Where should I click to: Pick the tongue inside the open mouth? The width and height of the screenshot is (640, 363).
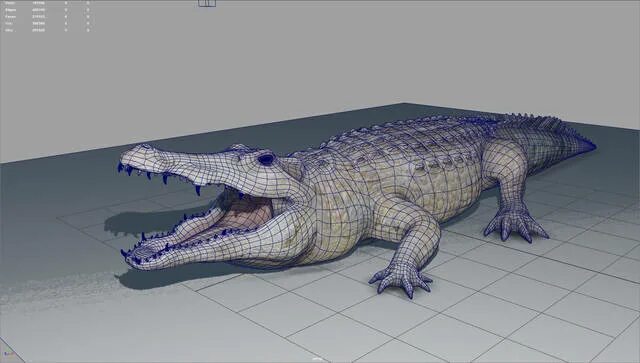coord(246,216)
